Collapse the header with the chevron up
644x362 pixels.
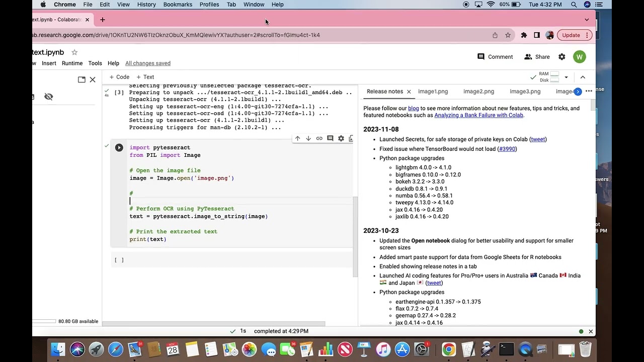[x=583, y=77]
